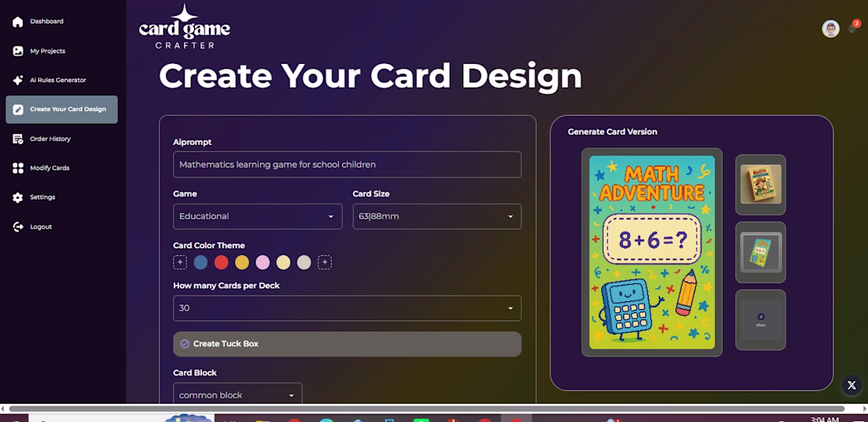
Task: Click the Card Color Theme label
Action: click(x=208, y=245)
